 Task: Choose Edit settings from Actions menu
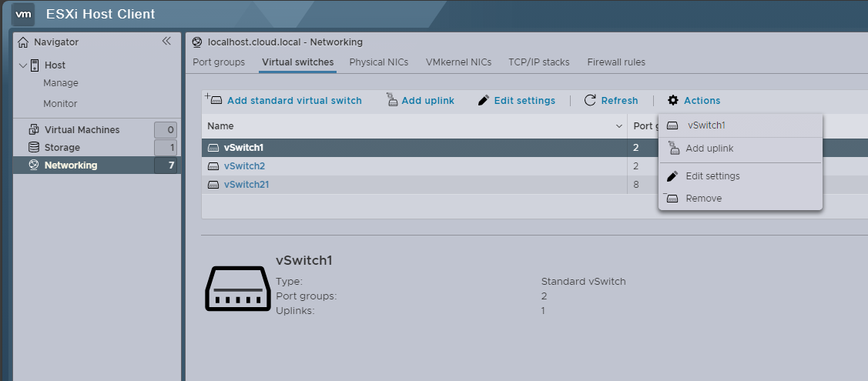click(712, 175)
